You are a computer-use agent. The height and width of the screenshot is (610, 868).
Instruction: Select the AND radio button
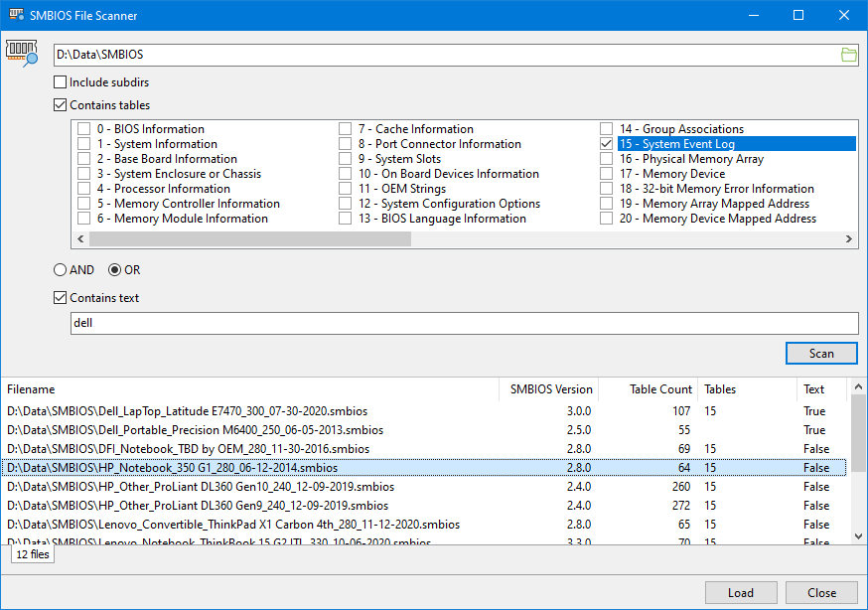60,270
